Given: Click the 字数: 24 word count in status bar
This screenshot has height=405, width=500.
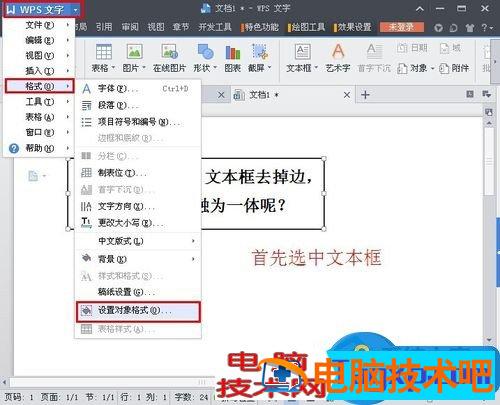Looking at the screenshot, I should (x=191, y=397).
